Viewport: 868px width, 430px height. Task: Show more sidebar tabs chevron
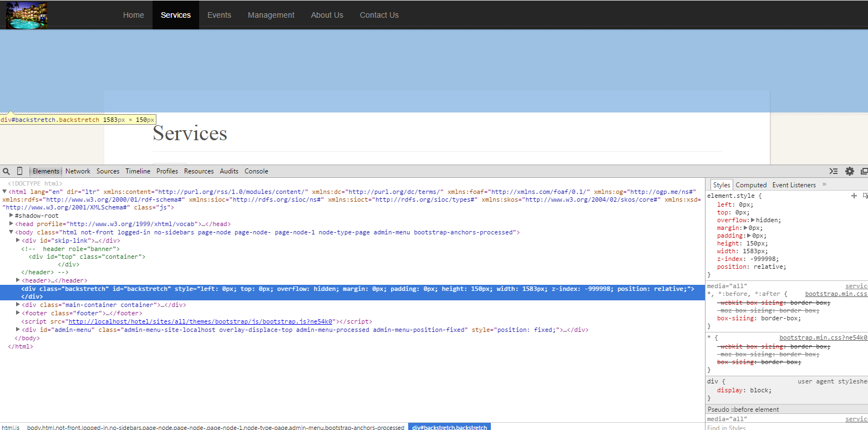(x=824, y=185)
